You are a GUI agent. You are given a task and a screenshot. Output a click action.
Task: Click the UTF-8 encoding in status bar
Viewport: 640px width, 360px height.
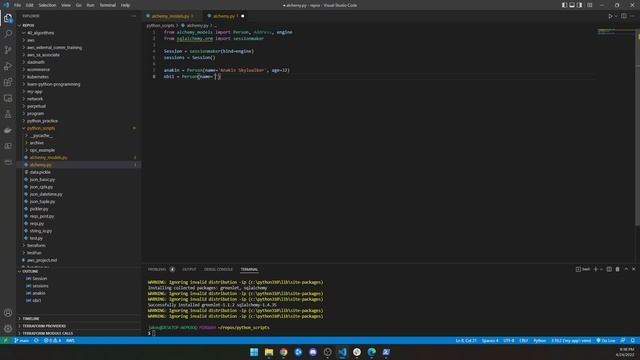[509, 340]
